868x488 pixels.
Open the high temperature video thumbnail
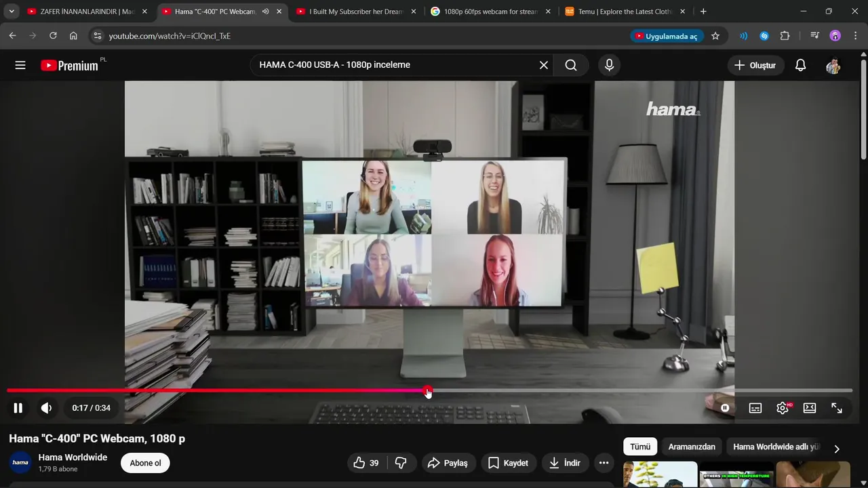pyautogui.click(x=736, y=474)
